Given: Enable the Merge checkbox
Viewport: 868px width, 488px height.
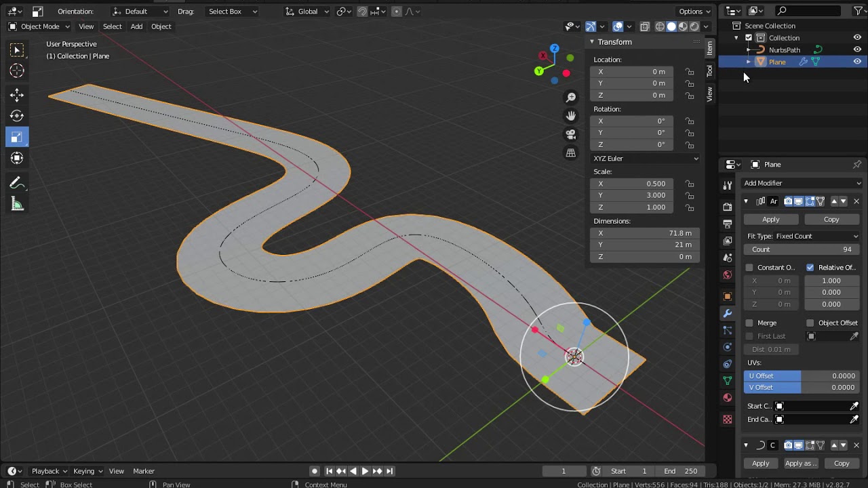Looking at the screenshot, I should [749, 323].
